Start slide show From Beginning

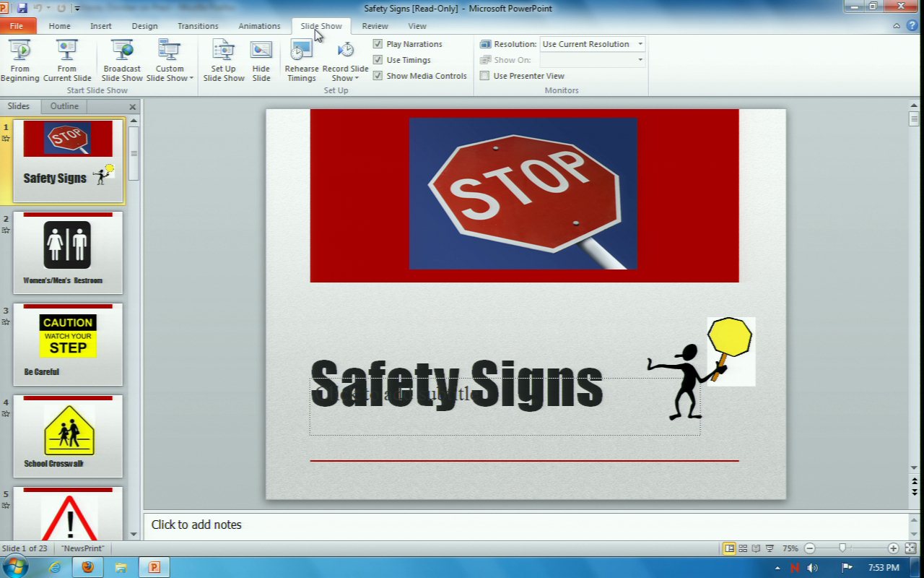pos(20,61)
